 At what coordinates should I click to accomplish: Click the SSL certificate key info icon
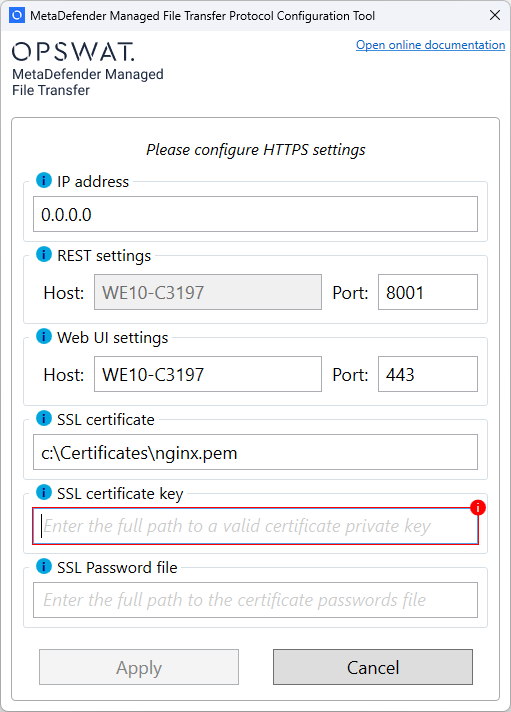pyautogui.click(x=44, y=493)
